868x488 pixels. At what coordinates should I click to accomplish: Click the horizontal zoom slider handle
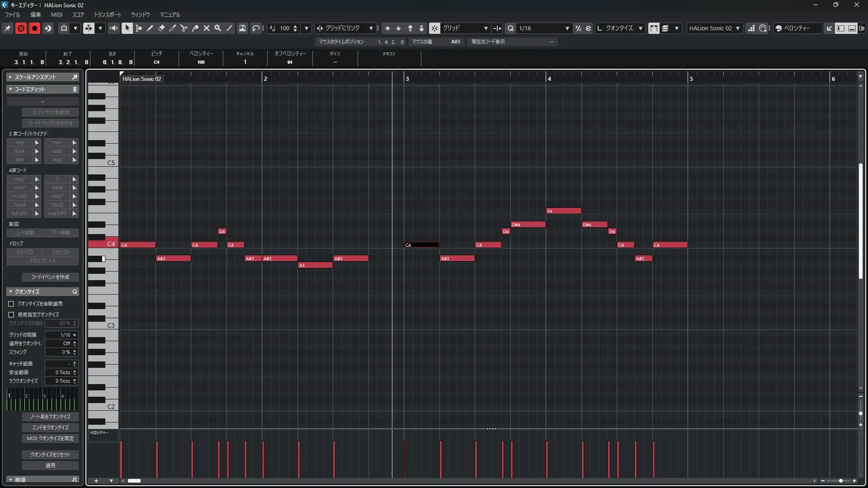click(841, 481)
